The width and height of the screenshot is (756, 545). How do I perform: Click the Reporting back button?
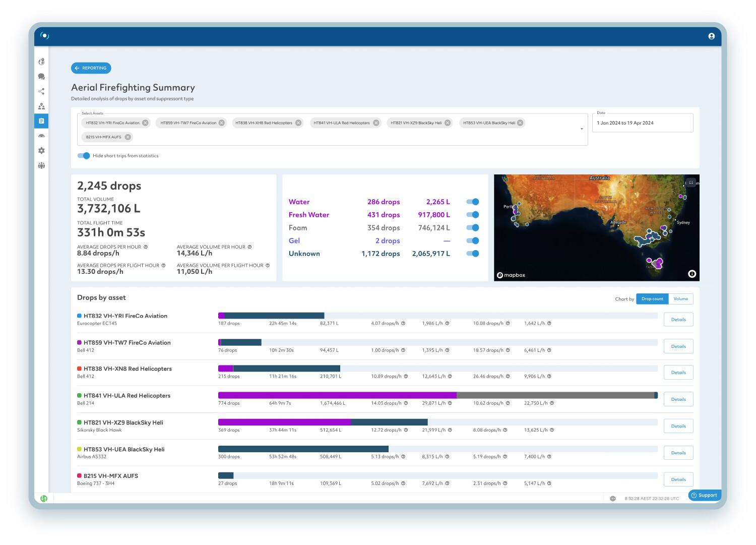point(91,68)
